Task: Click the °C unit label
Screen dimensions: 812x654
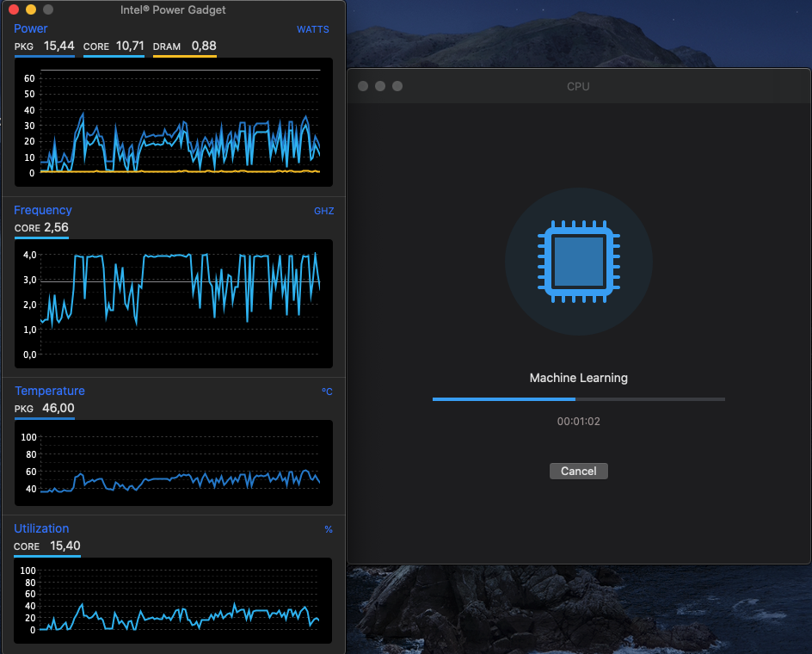Action: 327,392
